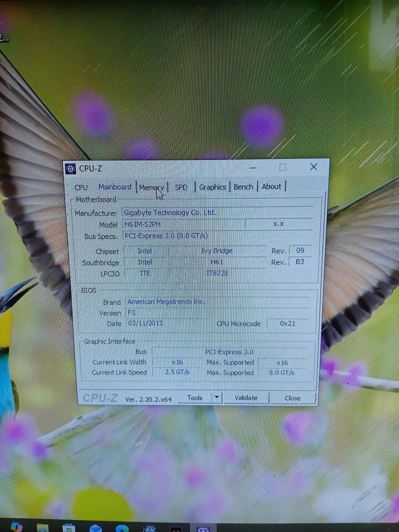Open the CPU tab
Image resolution: width=399 pixels, height=532 pixels.
click(x=81, y=187)
